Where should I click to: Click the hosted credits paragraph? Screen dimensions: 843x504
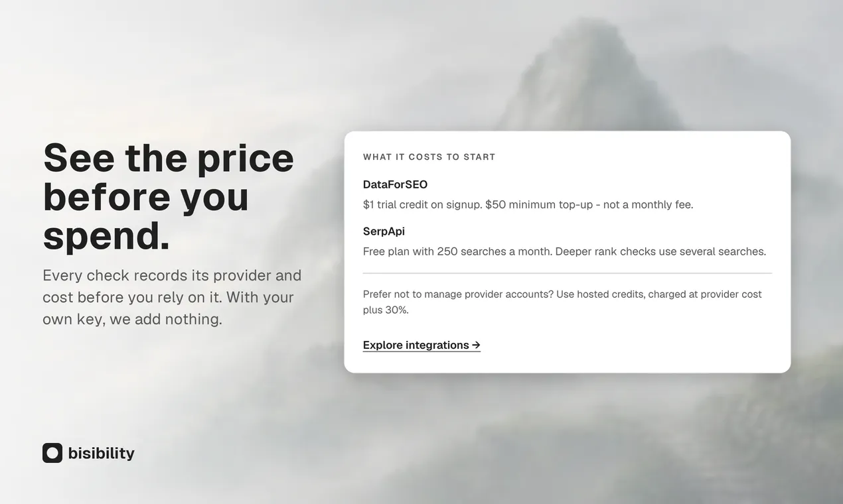[x=562, y=302]
